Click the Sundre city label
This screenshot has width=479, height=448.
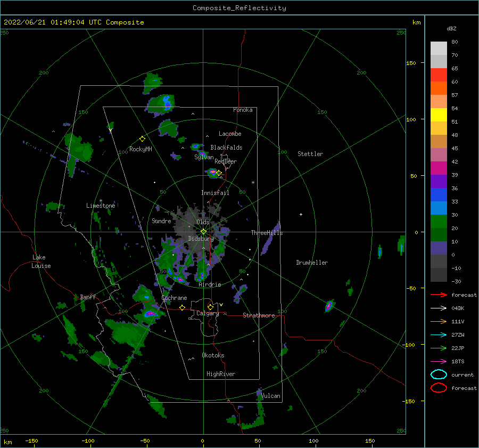[161, 221]
